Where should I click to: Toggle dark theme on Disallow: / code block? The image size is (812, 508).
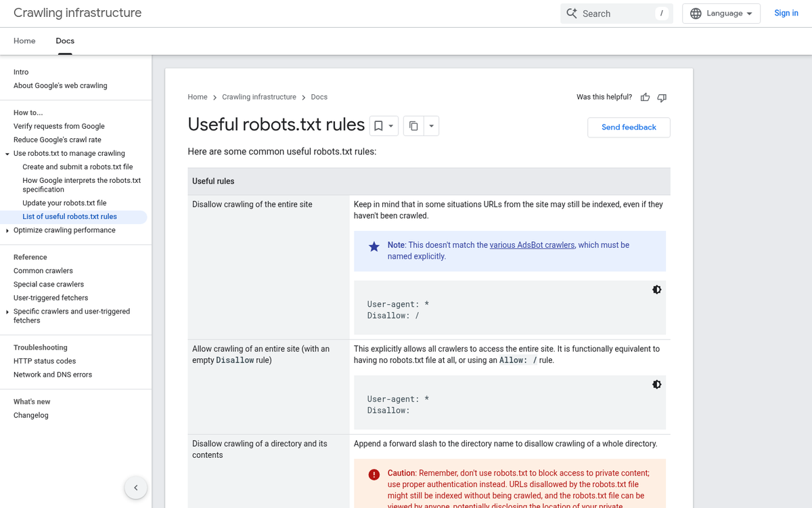tap(656, 290)
